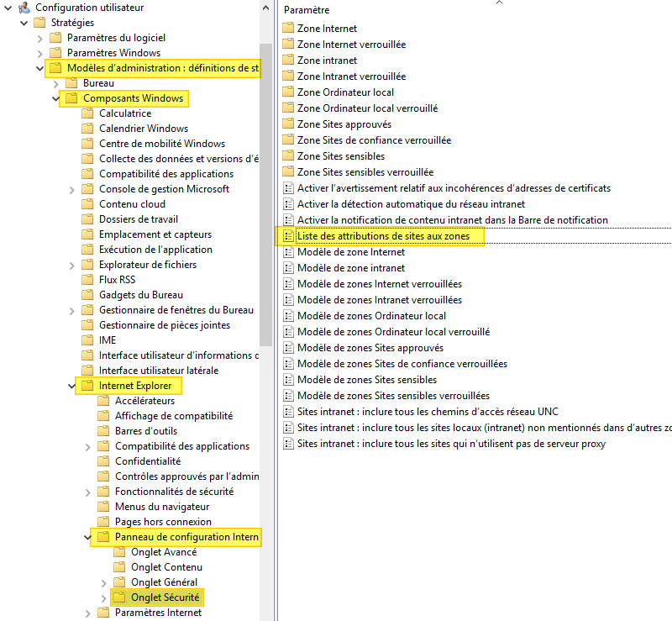The width and height of the screenshot is (672, 621).
Task: Click the policy icon of Modèle de zones Sites approuvés
Action: click(x=288, y=347)
